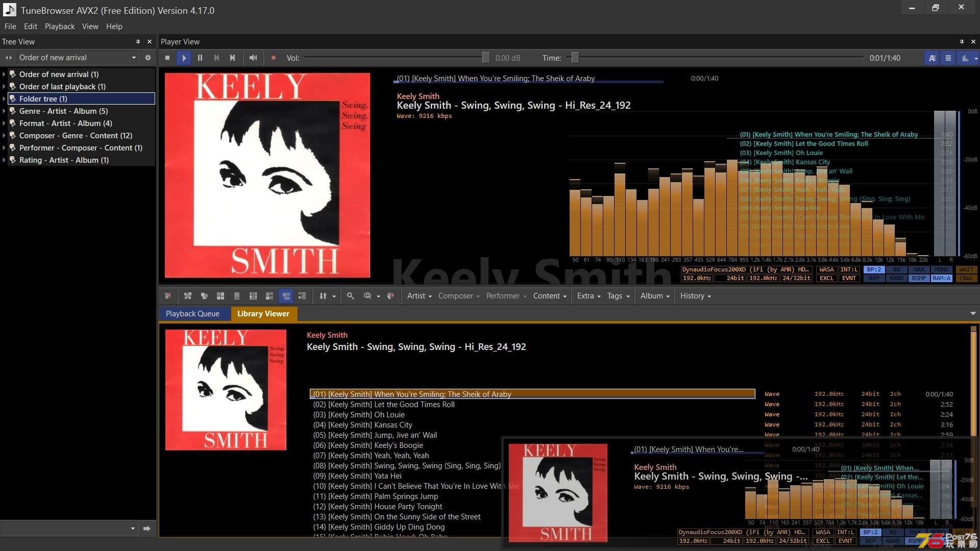Select the thumbnails with details view icon
This screenshot has height=551, width=980.
269,296
